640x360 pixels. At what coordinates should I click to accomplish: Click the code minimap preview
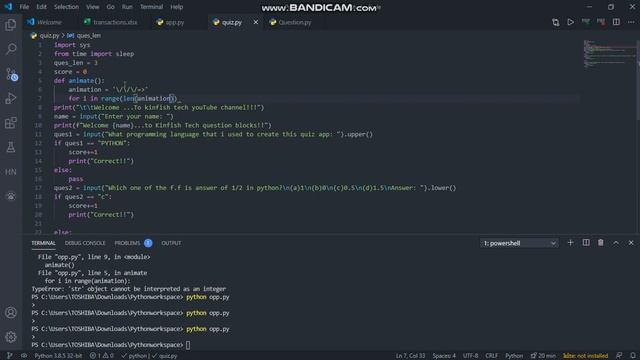click(x=609, y=54)
